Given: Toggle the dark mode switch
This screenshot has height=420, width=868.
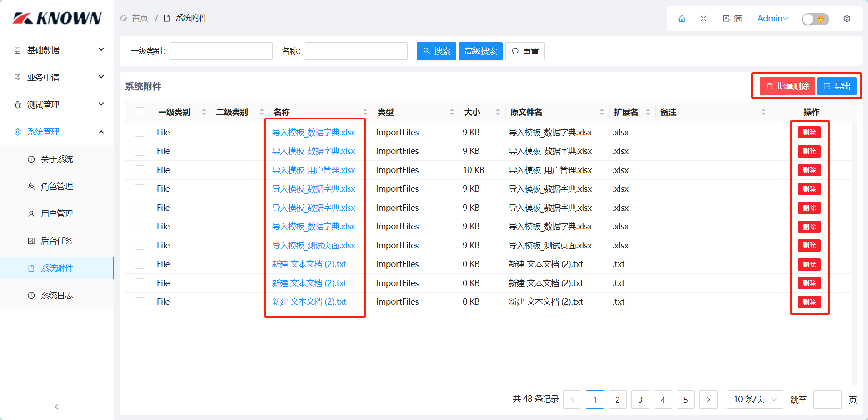Looking at the screenshot, I should click(x=815, y=19).
